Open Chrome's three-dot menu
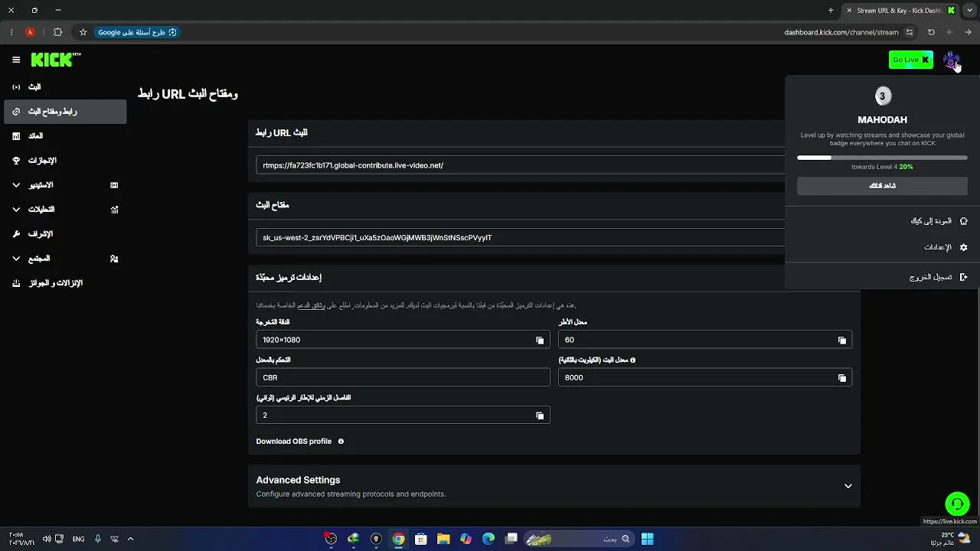 11,32
